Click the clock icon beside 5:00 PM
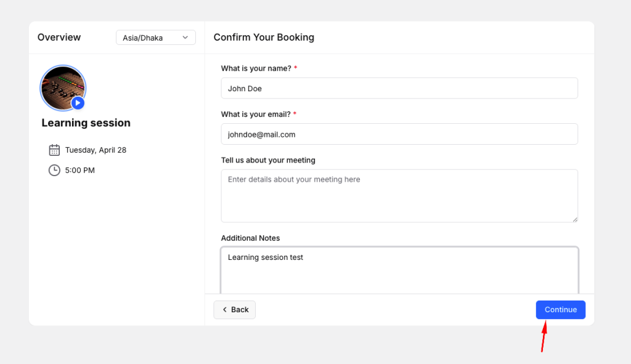Screen dimensions: 631x364 54,170
